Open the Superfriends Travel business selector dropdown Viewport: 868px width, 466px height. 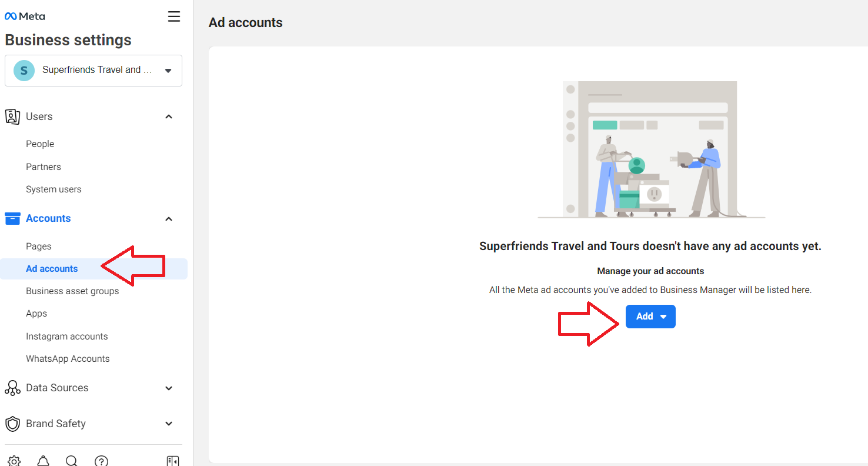[94, 71]
